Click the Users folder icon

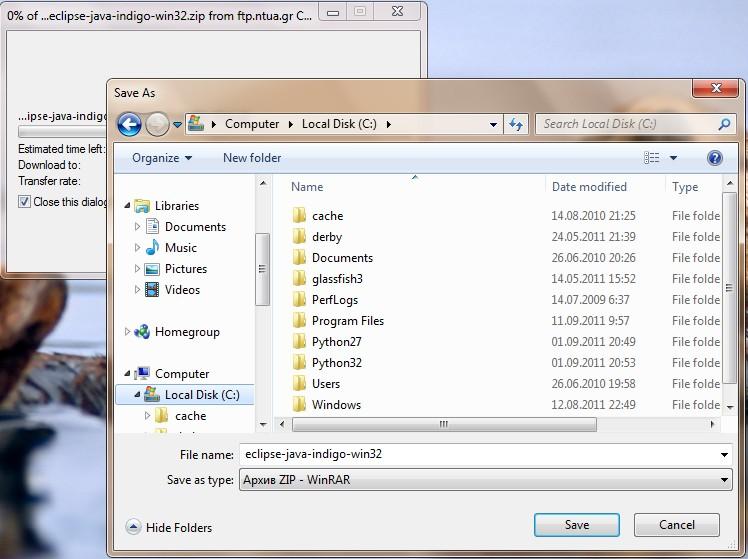[x=299, y=383]
